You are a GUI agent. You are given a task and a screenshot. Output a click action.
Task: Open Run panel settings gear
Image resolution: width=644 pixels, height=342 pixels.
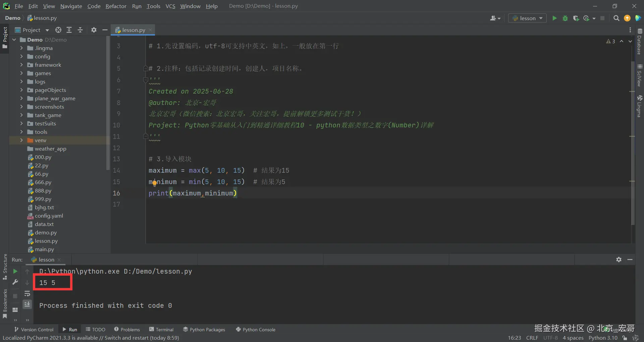619,260
